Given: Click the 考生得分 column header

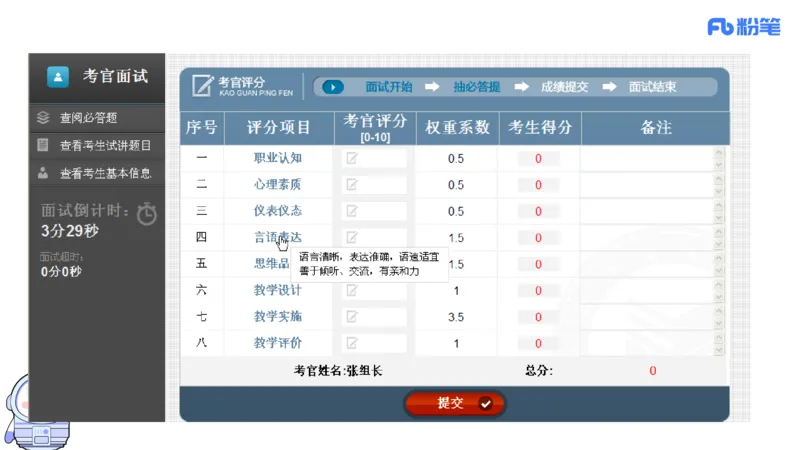Looking at the screenshot, I should coord(540,128).
